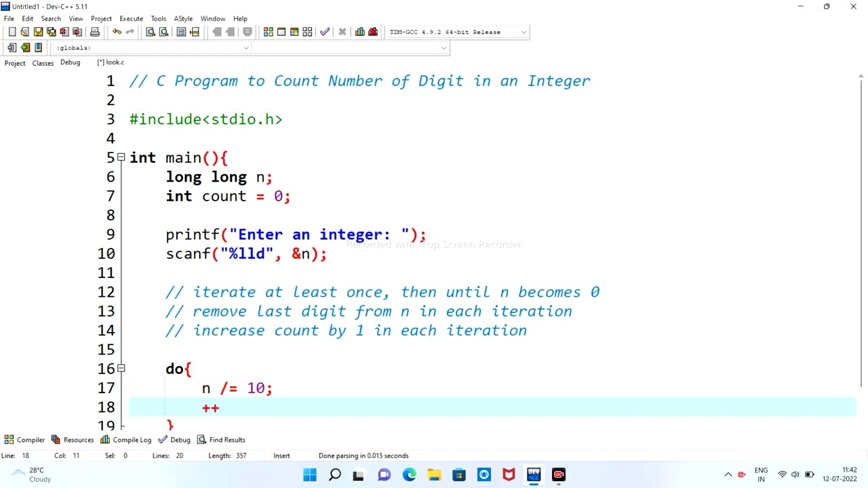Screen dimensions: 868x488
Task: Click 'Done parsing in 0.015 seconds' status
Action: pos(363,455)
